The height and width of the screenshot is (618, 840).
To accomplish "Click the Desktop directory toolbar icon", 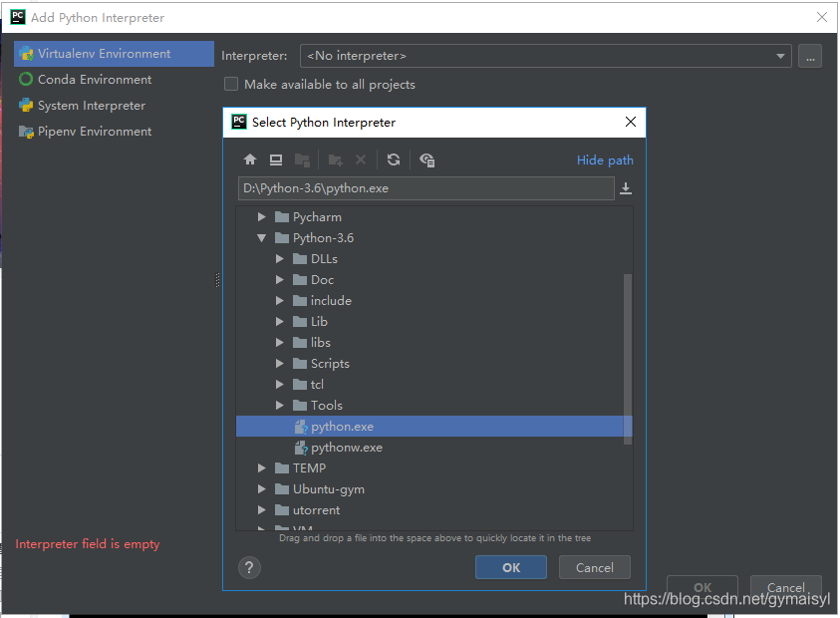I will (275, 159).
